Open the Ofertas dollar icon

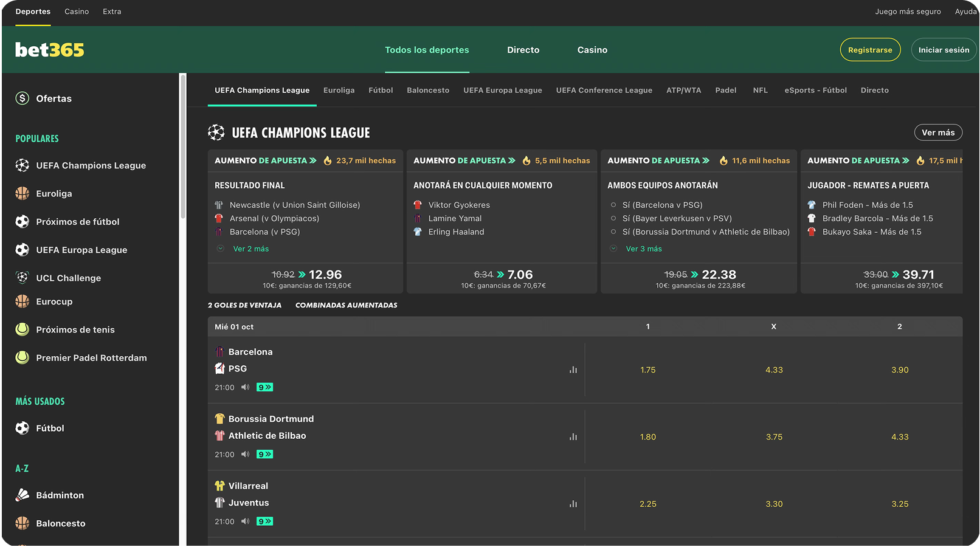22,98
